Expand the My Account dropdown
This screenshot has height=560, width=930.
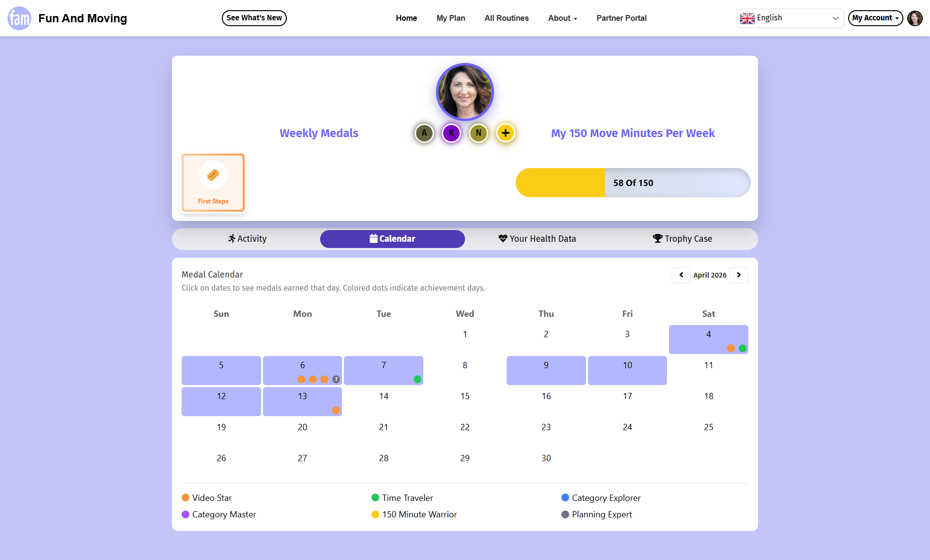pos(875,18)
